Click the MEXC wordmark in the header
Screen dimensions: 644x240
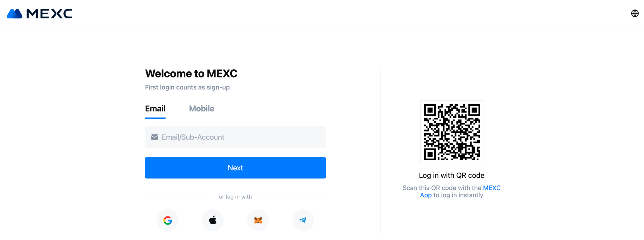click(49, 13)
